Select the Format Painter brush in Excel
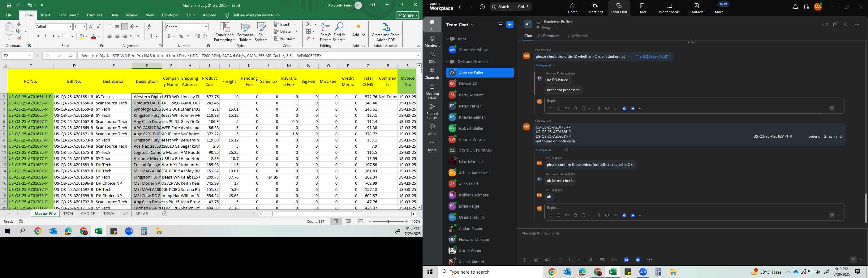 pyautogui.click(x=19, y=38)
